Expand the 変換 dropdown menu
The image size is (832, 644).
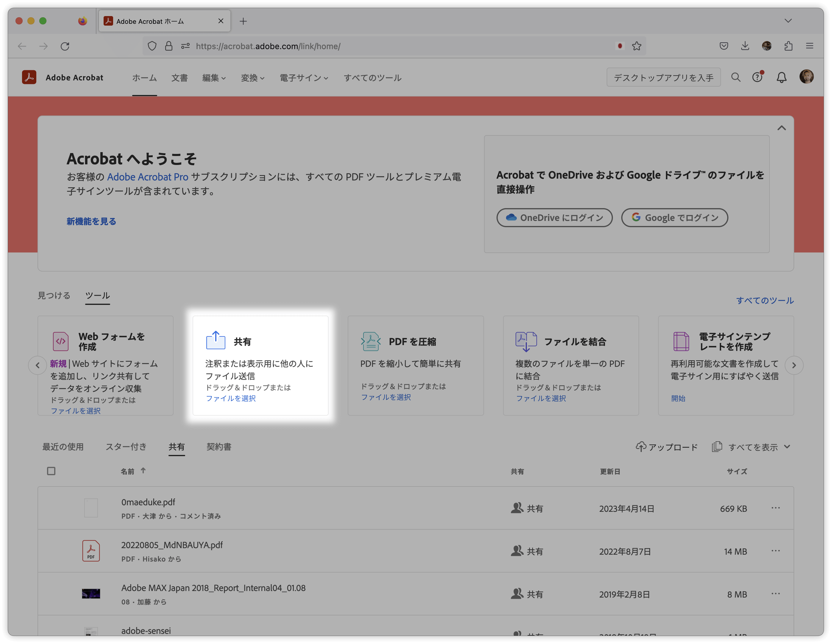click(253, 78)
